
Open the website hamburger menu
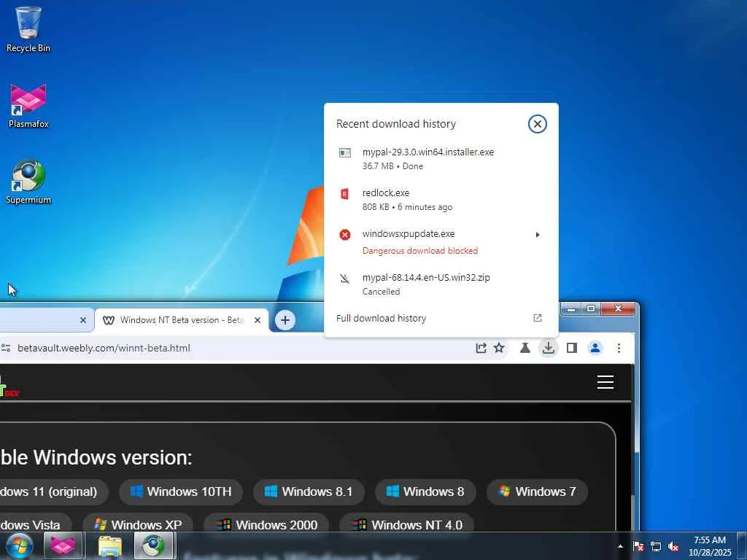click(x=605, y=382)
